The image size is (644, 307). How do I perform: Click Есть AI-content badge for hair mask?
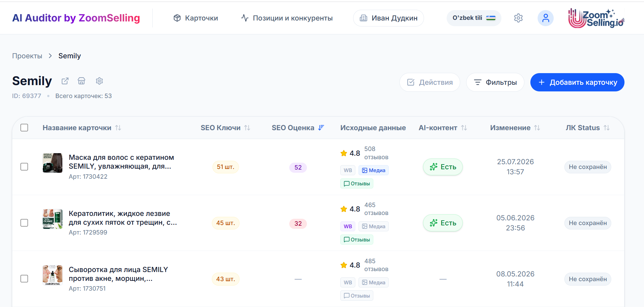click(443, 167)
